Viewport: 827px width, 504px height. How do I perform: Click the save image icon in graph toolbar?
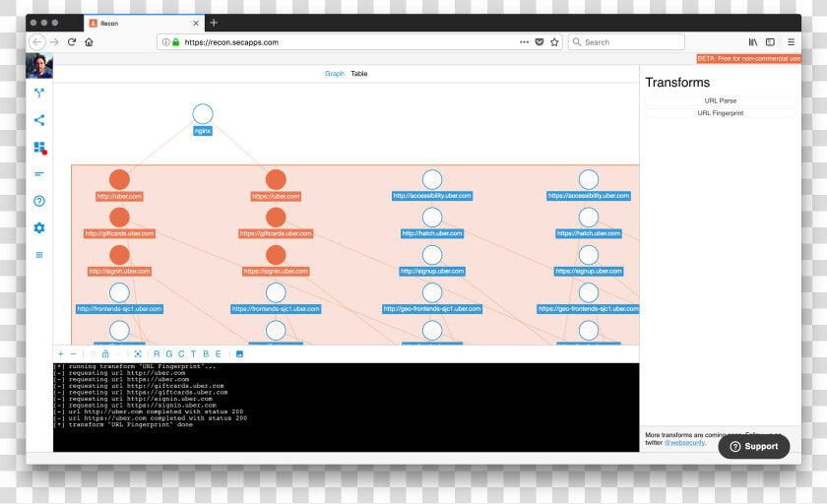[x=239, y=354]
